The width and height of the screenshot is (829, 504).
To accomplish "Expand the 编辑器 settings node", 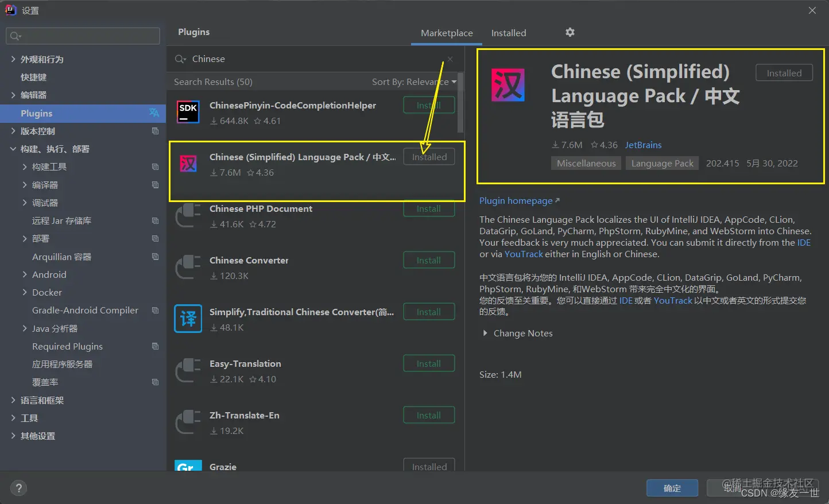I will 13,95.
